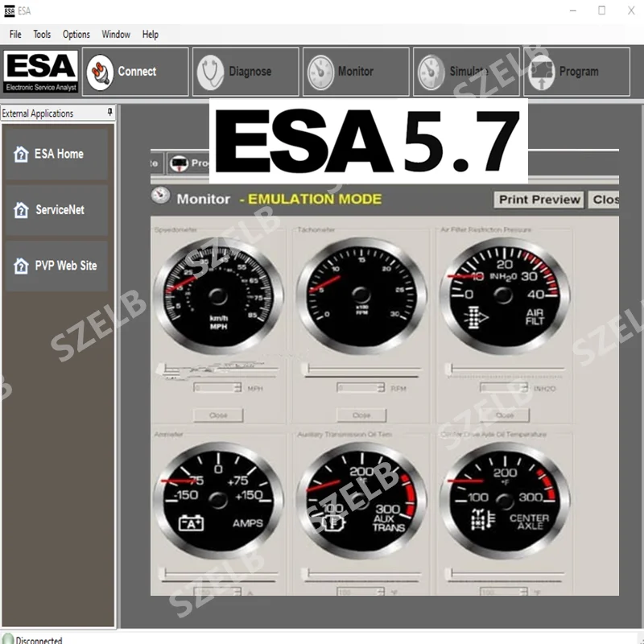Open the Window menu
The image size is (644, 644).
click(x=116, y=35)
